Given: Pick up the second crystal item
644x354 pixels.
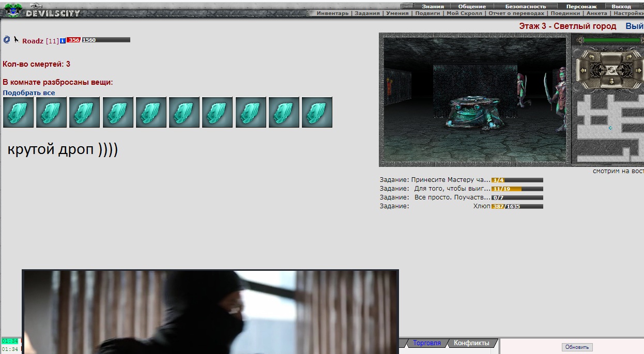Looking at the screenshot, I should click(x=52, y=112).
